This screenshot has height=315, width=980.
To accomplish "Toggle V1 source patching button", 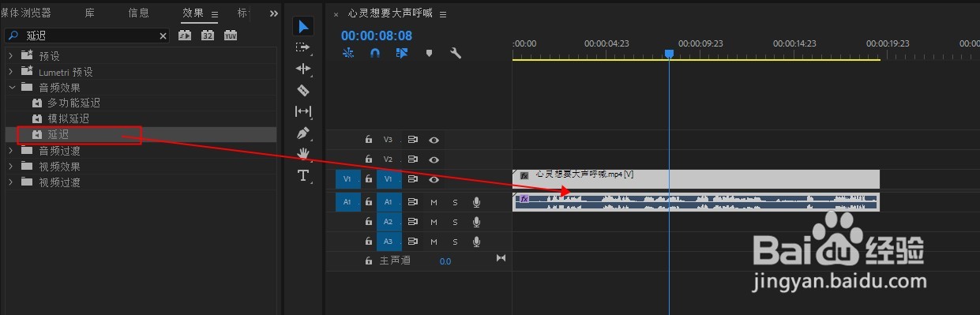I will click(347, 180).
